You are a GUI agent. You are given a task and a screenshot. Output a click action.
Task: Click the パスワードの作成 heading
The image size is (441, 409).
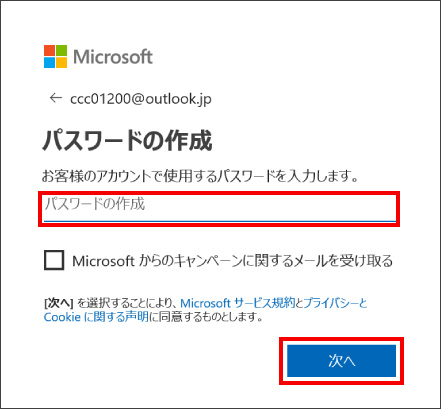click(x=127, y=141)
